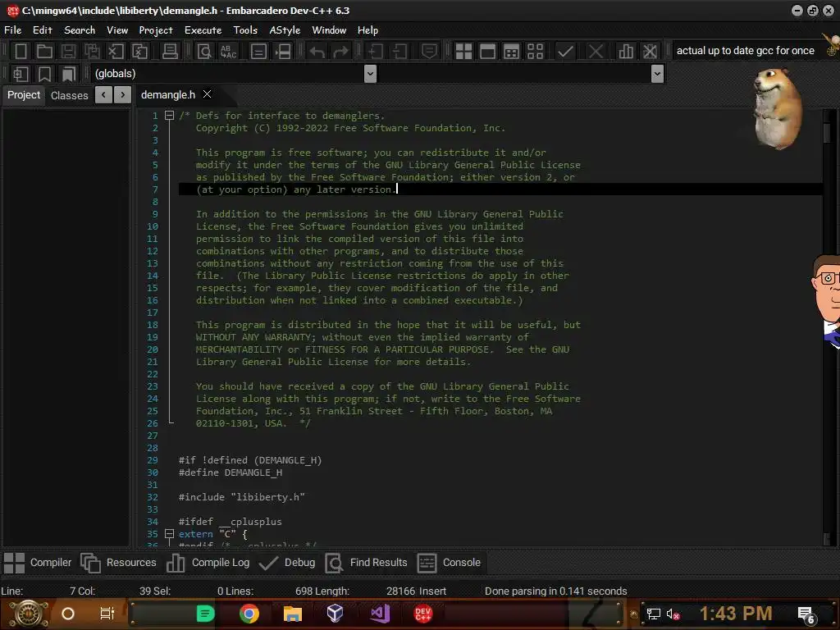
Task: Open Google Chrome from the taskbar
Action: [249, 614]
